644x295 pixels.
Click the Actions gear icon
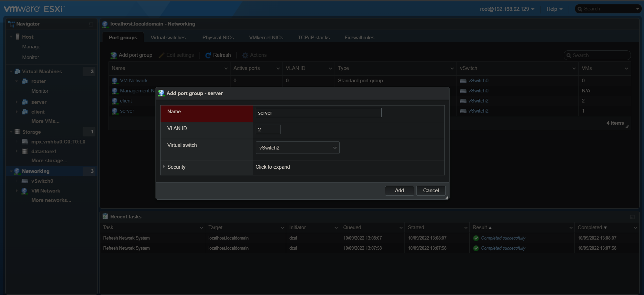(245, 55)
